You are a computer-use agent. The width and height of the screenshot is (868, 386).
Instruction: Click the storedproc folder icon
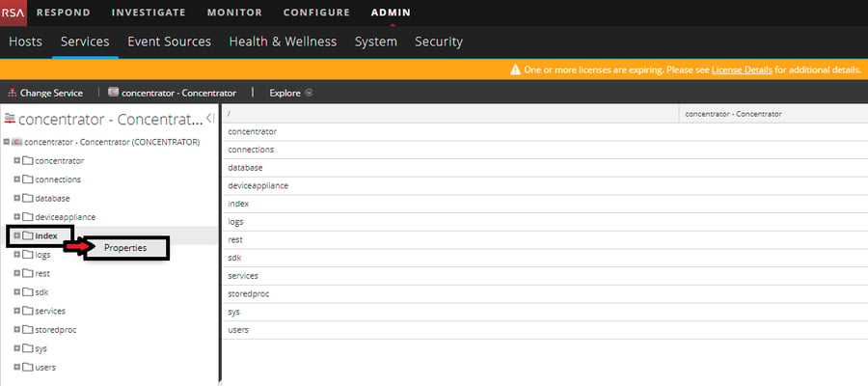(28, 330)
